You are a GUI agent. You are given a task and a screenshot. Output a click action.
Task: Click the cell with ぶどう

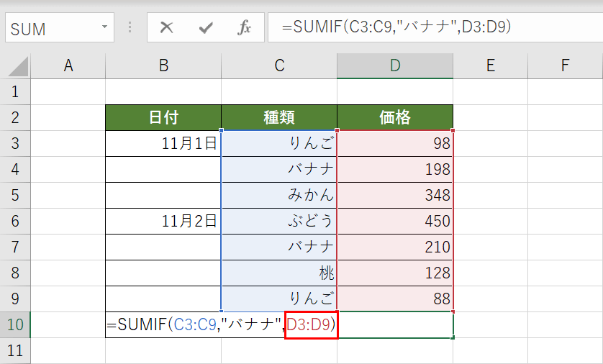tap(279, 221)
